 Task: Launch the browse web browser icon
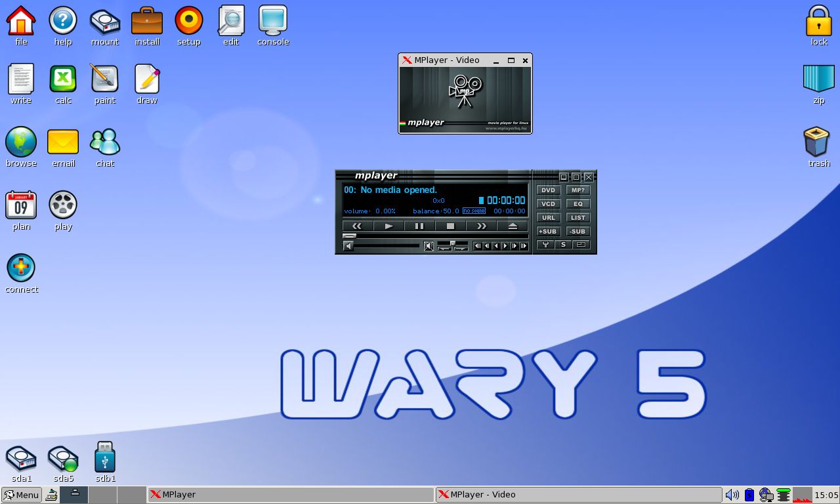(21, 147)
